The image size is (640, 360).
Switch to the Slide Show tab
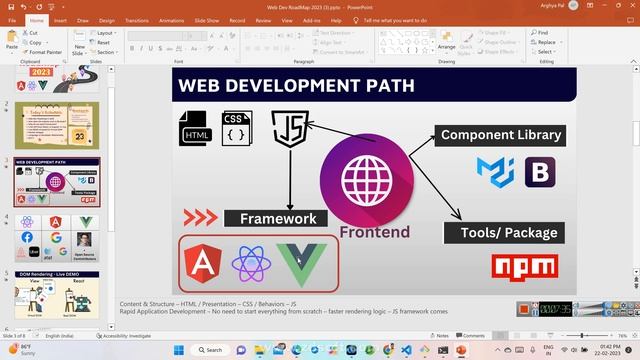click(207, 20)
